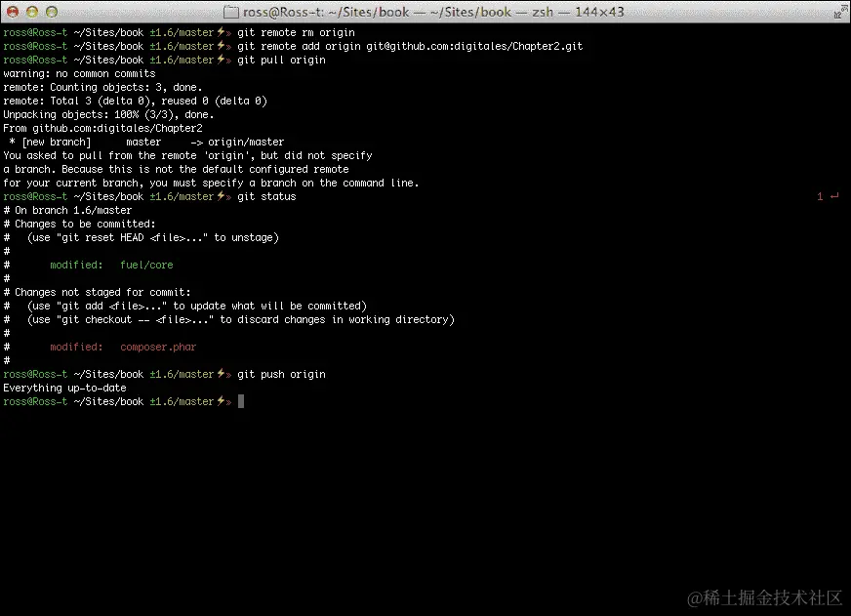Minimize the terminal with the yellow button
851x616 pixels.
(x=32, y=12)
